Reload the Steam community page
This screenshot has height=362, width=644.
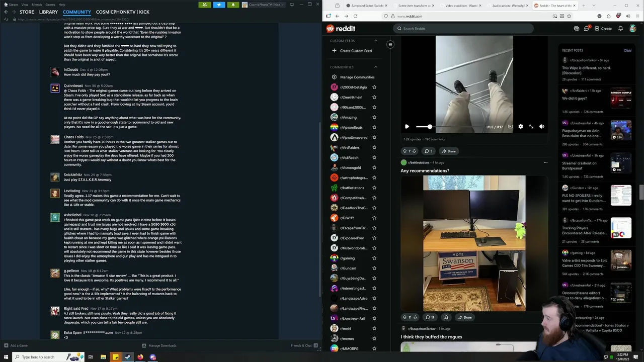[6, 19]
